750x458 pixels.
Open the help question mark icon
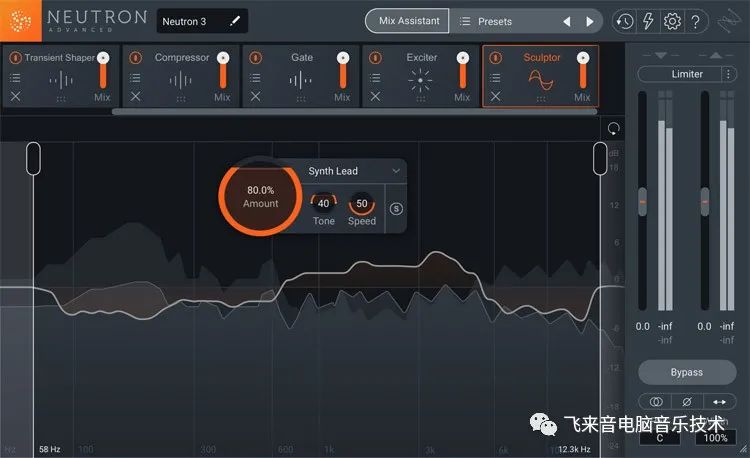[695, 21]
